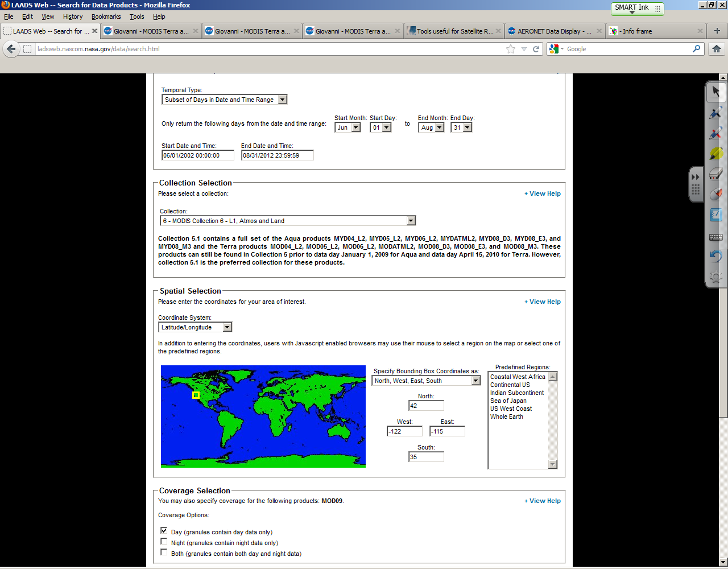
Task: Open the Temporal Type dropdown
Action: 224,100
